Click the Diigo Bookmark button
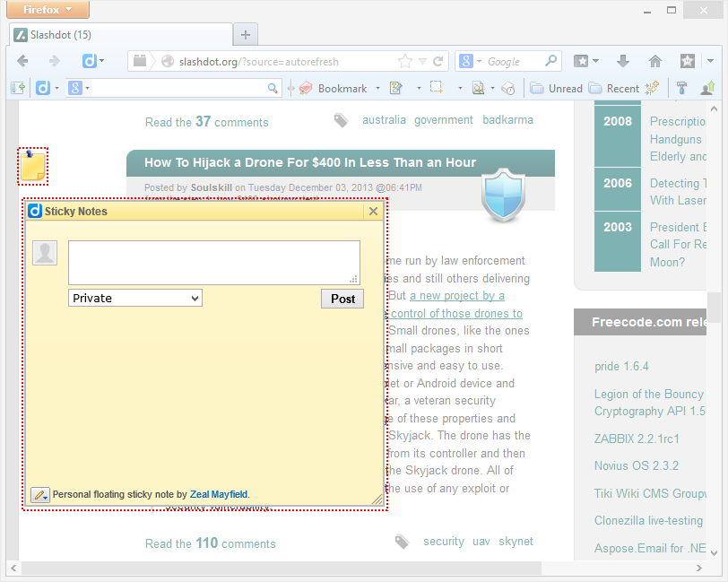Viewport: 728px width, 582px height. [334, 88]
